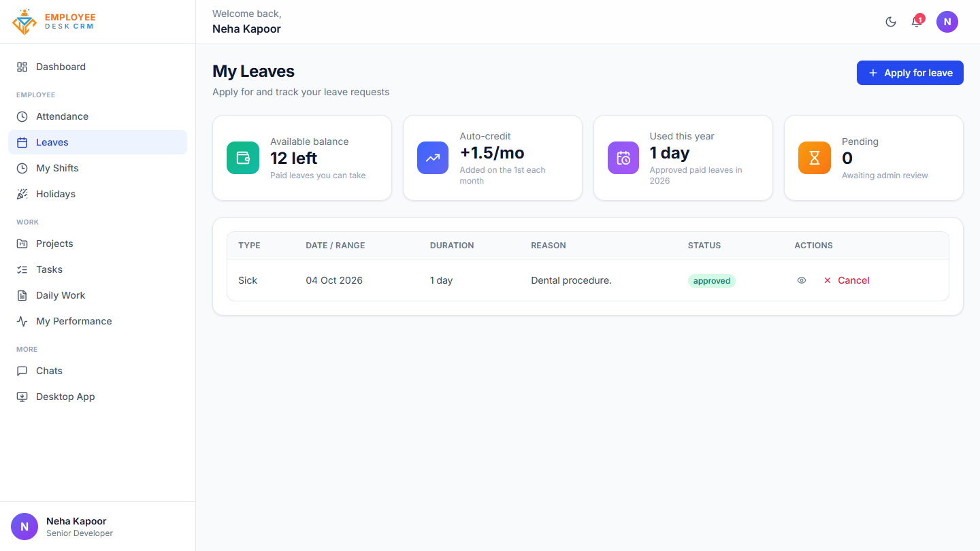Click the 04 Oct 2026 date cell
Screen dimensions: 980x551
pyautogui.click(x=334, y=280)
